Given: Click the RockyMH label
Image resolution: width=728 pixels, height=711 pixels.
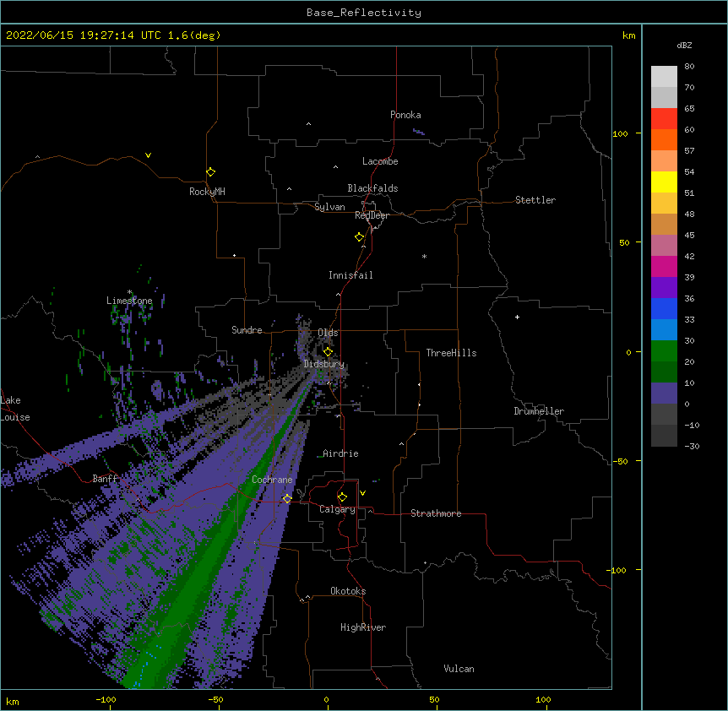Looking at the screenshot, I should pyautogui.click(x=207, y=192).
